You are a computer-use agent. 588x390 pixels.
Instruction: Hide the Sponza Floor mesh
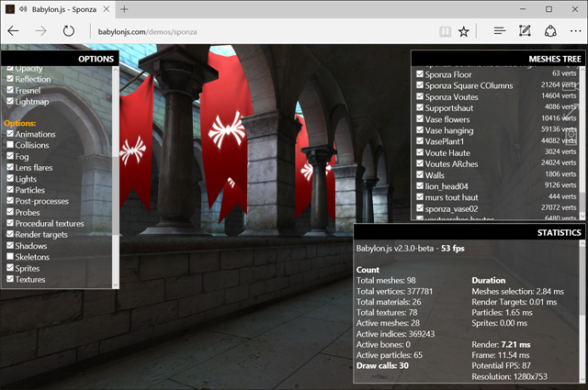[420, 73]
